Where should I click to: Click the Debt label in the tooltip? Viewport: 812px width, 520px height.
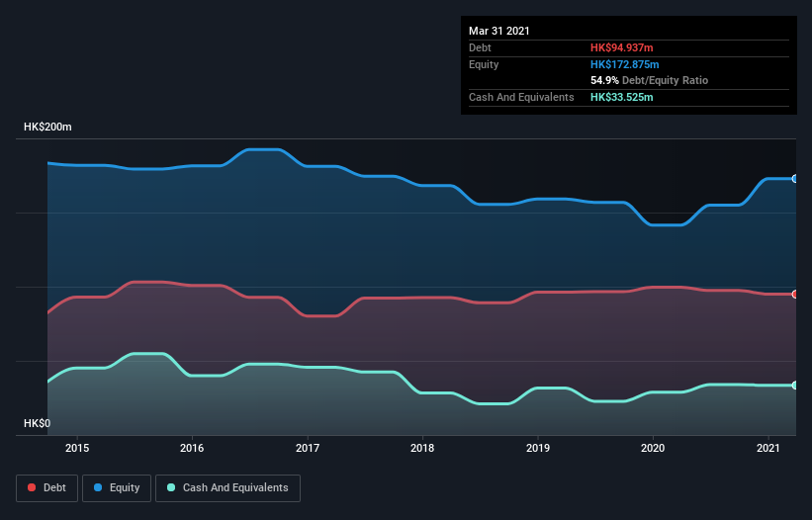coord(480,47)
